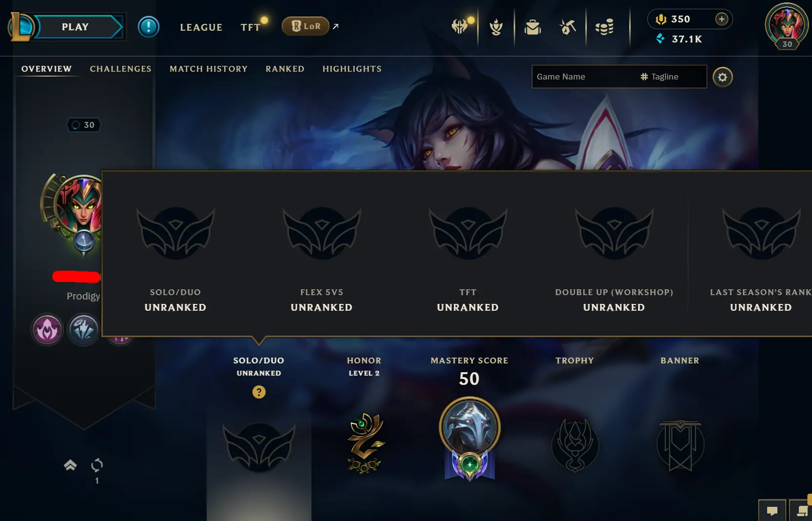This screenshot has width=812, height=521.
Task: Open the Store coins icon
Action: (x=604, y=27)
